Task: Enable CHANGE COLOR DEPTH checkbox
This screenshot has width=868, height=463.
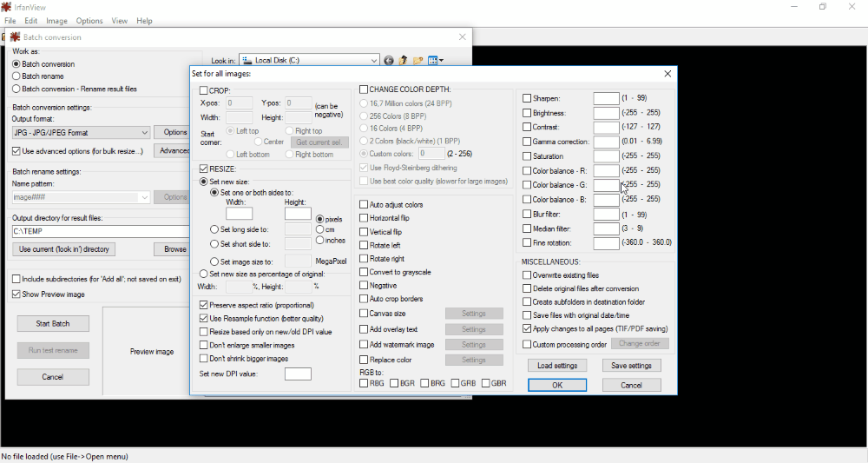Action: [364, 89]
